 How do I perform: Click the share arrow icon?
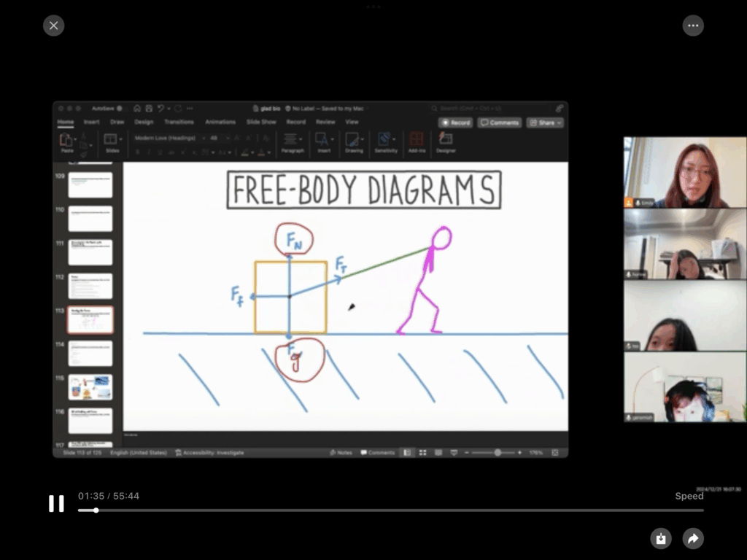point(692,539)
